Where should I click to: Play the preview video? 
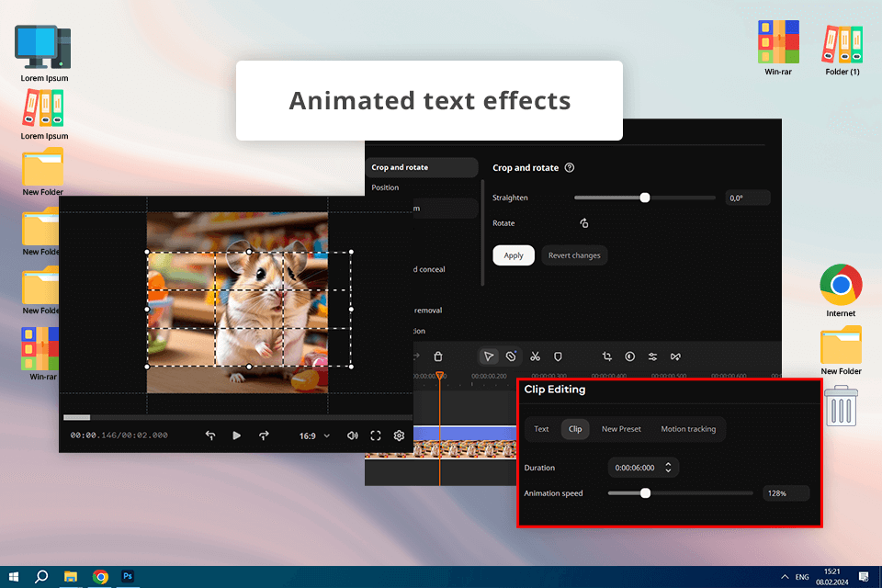click(237, 435)
